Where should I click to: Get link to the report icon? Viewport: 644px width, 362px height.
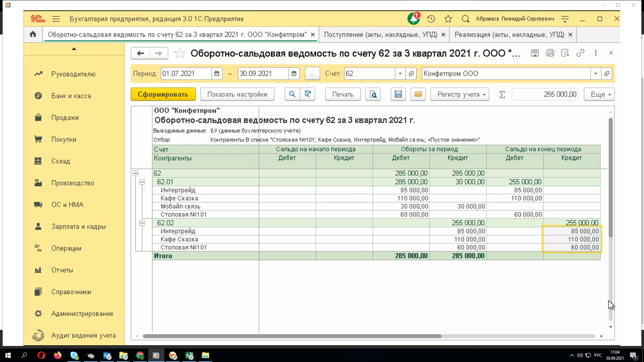[x=580, y=53]
